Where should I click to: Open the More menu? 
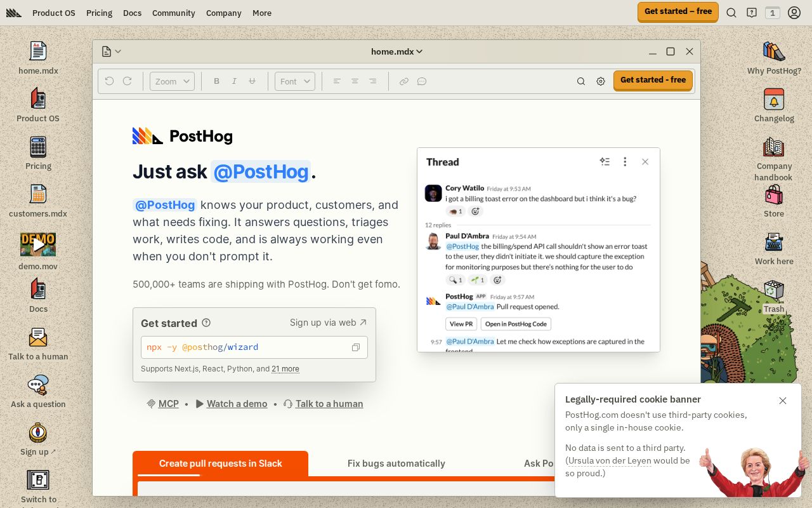pyautogui.click(x=262, y=13)
